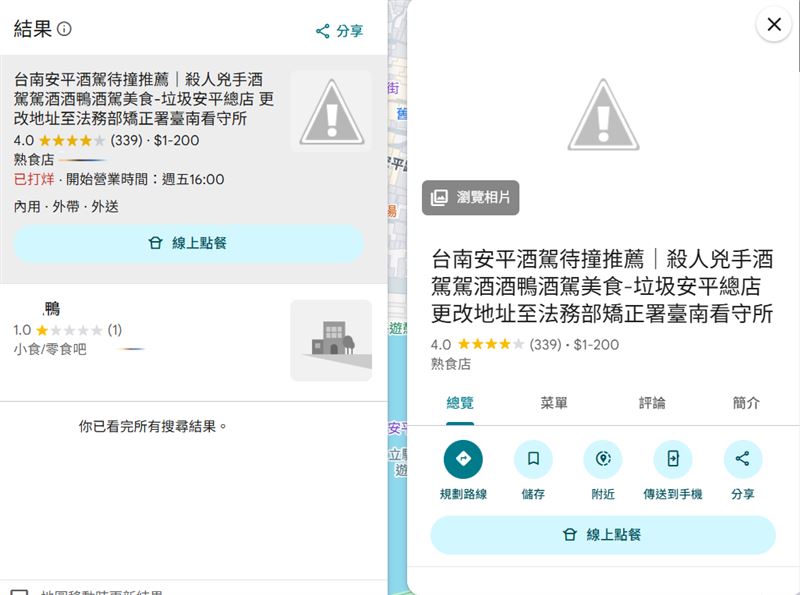This screenshot has width=800, height=595.
Task: Switch to the 菜單 tab
Action: pos(553,403)
